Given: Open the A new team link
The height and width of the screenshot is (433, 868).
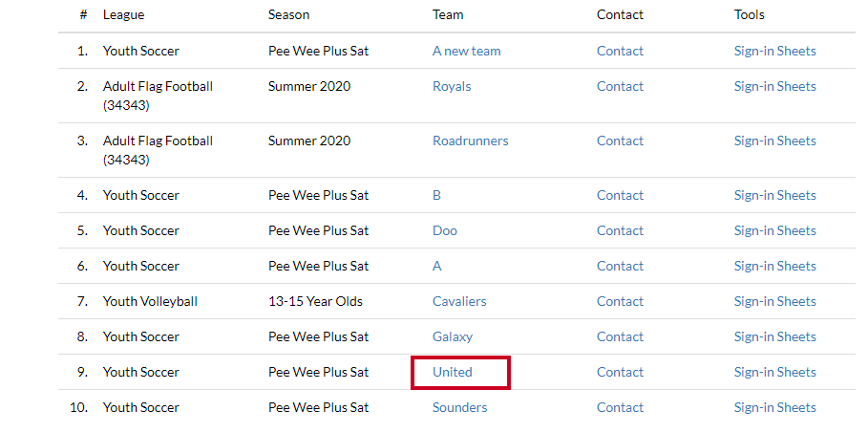Looking at the screenshot, I should click(466, 51).
